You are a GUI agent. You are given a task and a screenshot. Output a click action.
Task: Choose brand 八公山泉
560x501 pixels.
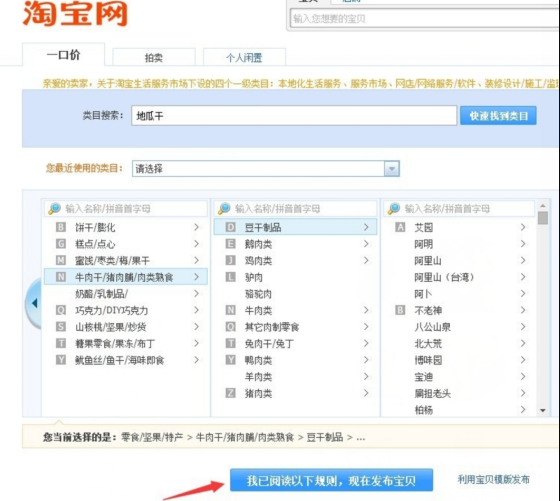[459, 327]
